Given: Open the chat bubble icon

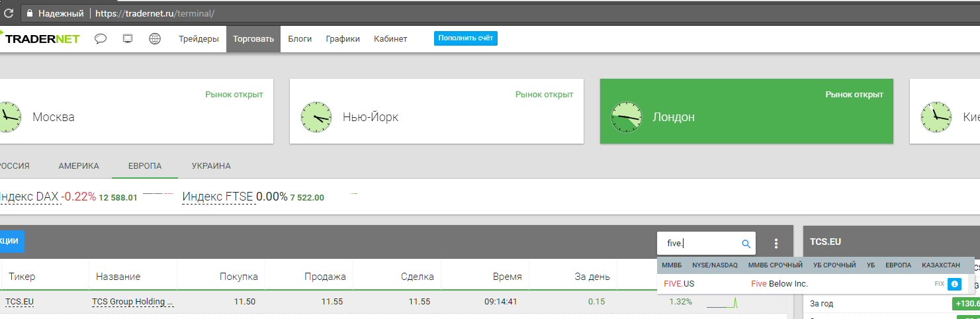Looking at the screenshot, I should [101, 38].
